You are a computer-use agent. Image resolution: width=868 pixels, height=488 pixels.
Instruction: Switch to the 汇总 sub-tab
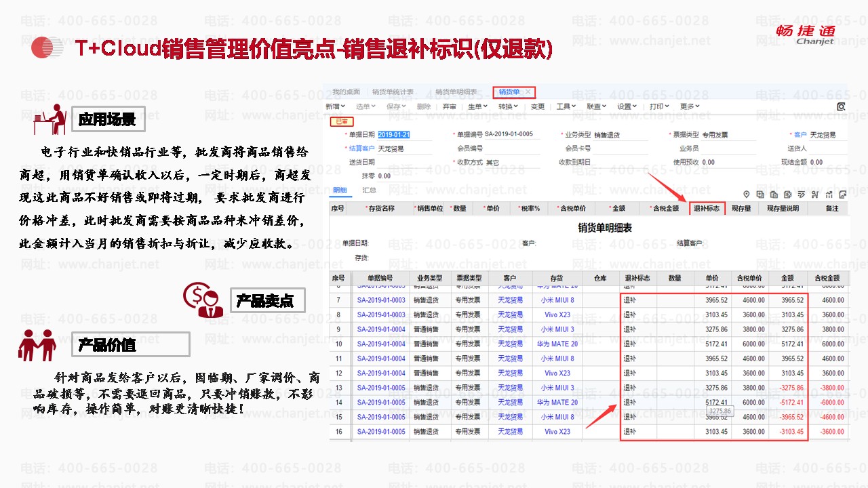point(370,190)
